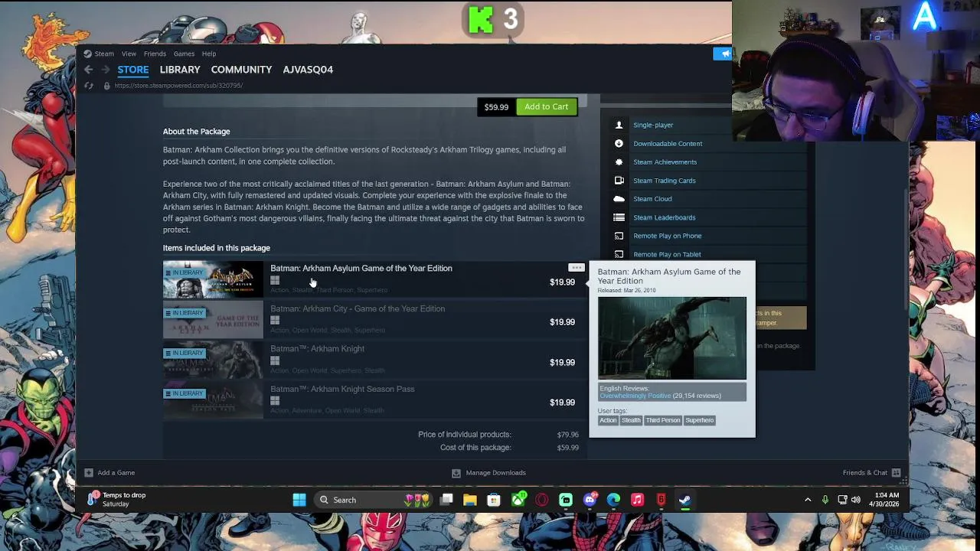Open the Friends menu
980x551 pixels.
155,54
